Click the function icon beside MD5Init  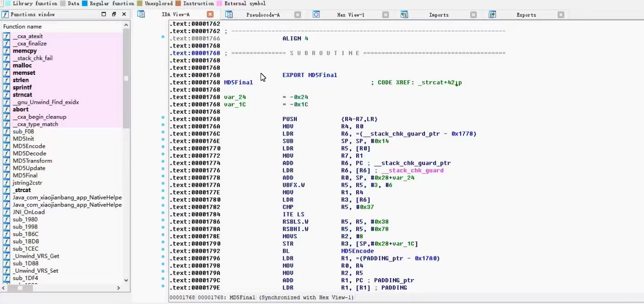[x=6, y=139]
